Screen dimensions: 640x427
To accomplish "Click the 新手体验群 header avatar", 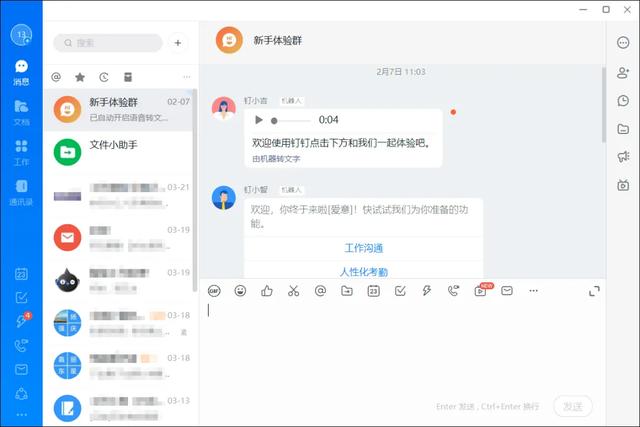I will click(x=229, y=40).
